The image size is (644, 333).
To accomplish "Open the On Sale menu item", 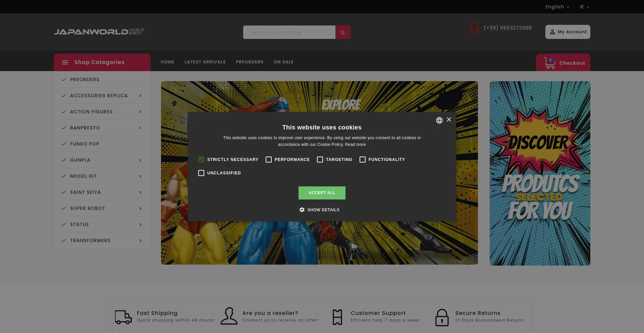I will [283, 62].
